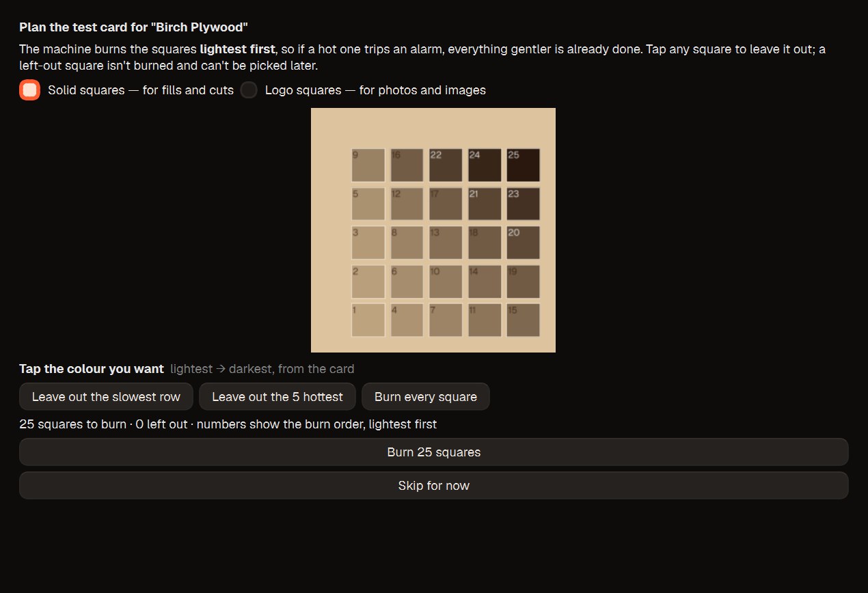Select the Solid squares radio option
Screen dimensions: 868x593
(x=29, y=89)
